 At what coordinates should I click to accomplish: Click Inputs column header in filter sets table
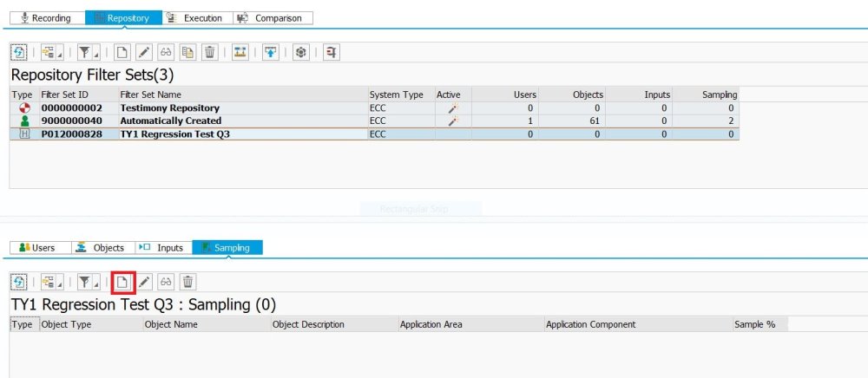(639, 94)
